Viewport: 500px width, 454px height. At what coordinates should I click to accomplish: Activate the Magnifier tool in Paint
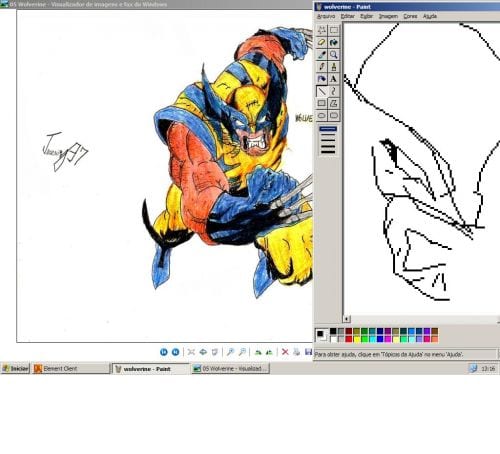[x=334, y=55]
